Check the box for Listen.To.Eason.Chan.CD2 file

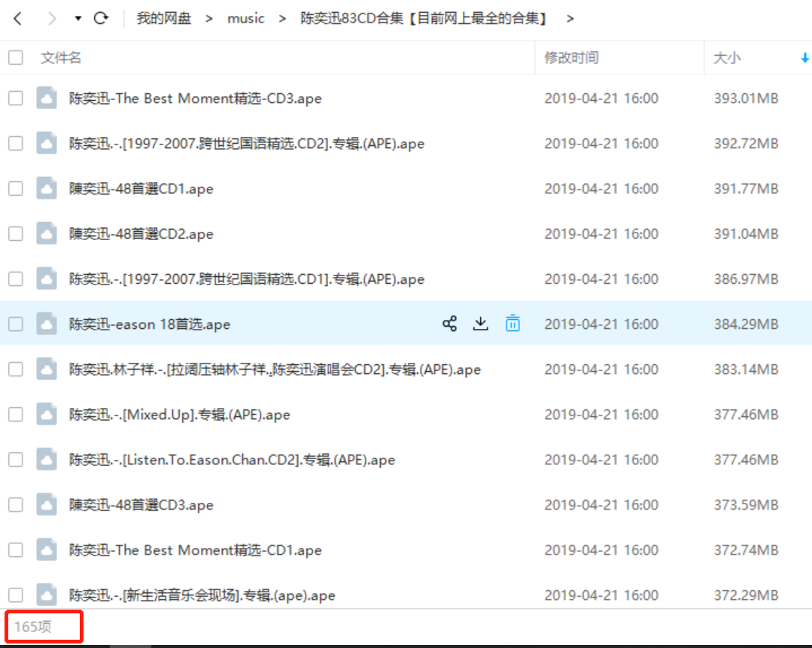(16, 459)
